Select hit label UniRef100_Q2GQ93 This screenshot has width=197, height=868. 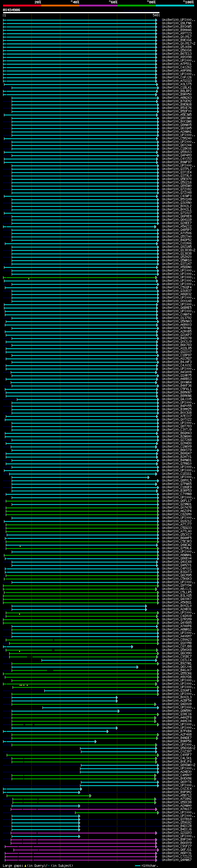point(177,833)
